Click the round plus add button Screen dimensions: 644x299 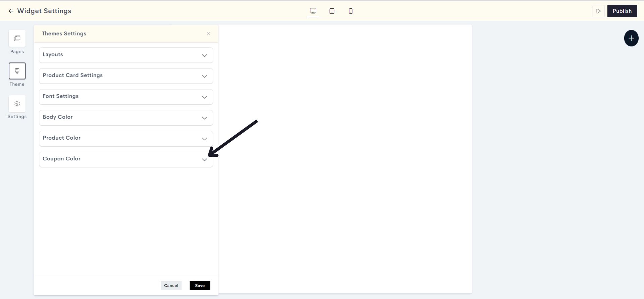[631, 38]
